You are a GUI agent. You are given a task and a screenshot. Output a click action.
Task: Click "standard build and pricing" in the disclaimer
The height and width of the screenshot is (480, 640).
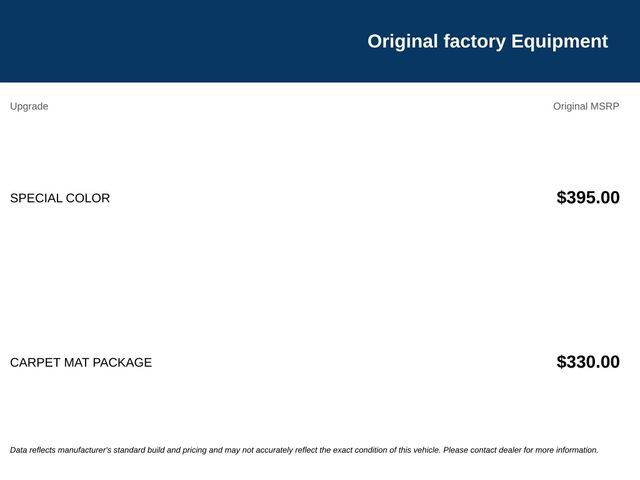pyautogui.click(x=159, y=450)
